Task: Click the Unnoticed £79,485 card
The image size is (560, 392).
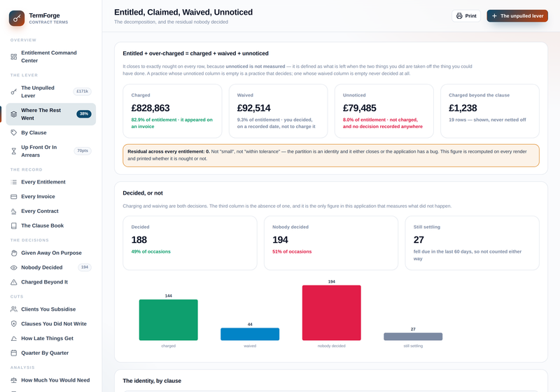Action: click(x=384, y=111)
